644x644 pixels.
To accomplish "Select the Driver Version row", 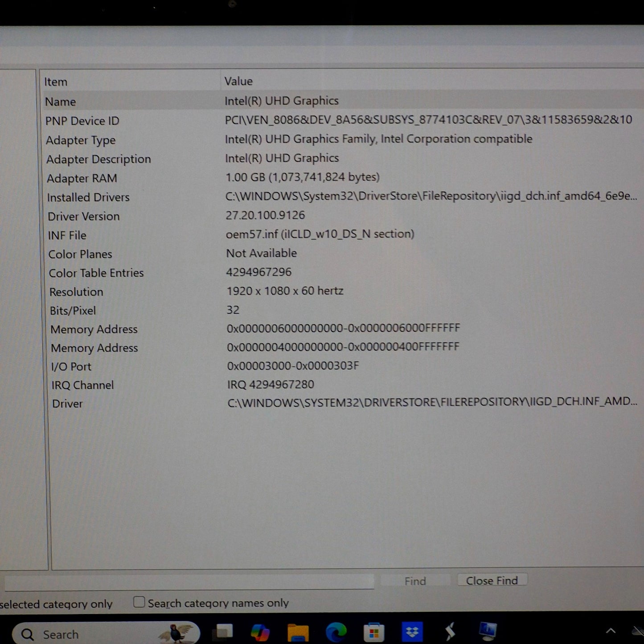I will tap(342, 216).
